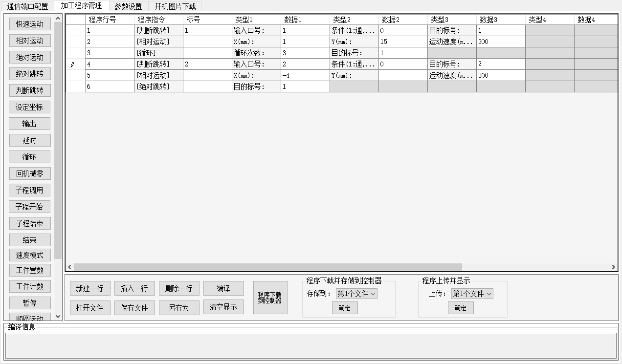
Task: Click the 删除一行 button
Action: pyautogui.click(x=179, y=288)
